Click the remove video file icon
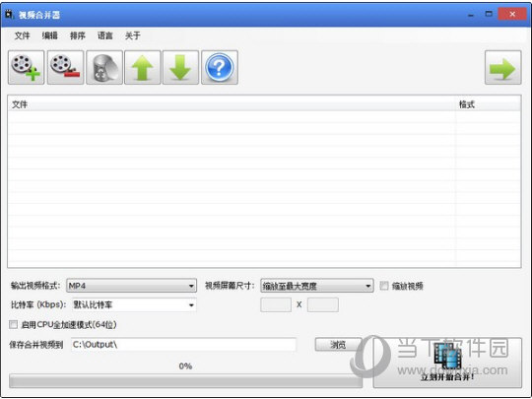The height and width of the screenshot is (399, 532). pos(65,68)
